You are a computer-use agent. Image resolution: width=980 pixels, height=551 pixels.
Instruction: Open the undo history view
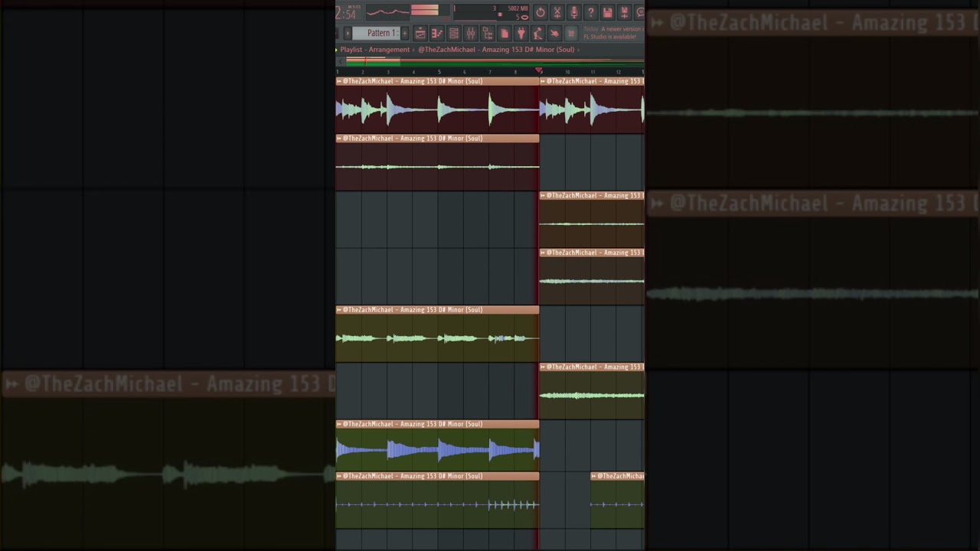541,12
